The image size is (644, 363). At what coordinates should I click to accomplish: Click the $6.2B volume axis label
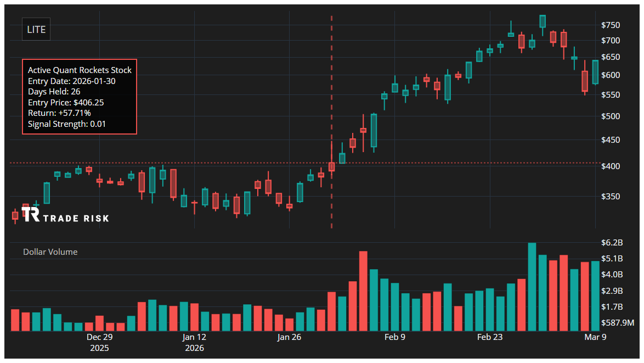[x=612, y=243]
